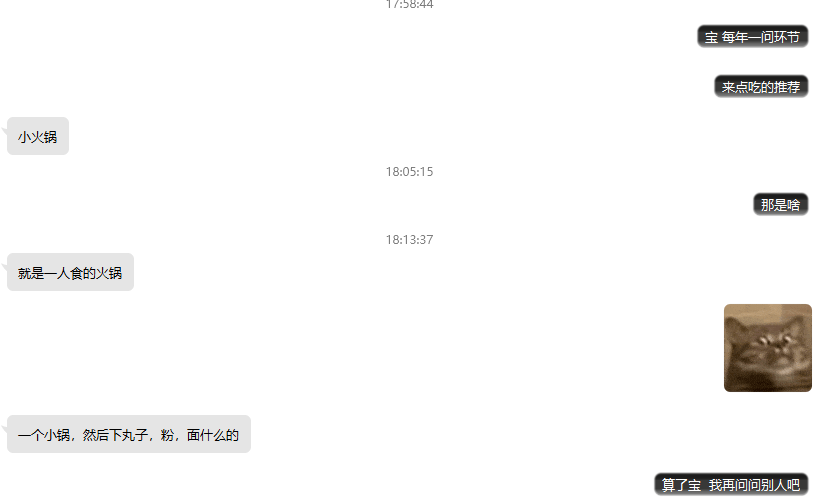Click the word 别人 in the last message
Viewport: 819px width, 500px height.
(774, 485)
